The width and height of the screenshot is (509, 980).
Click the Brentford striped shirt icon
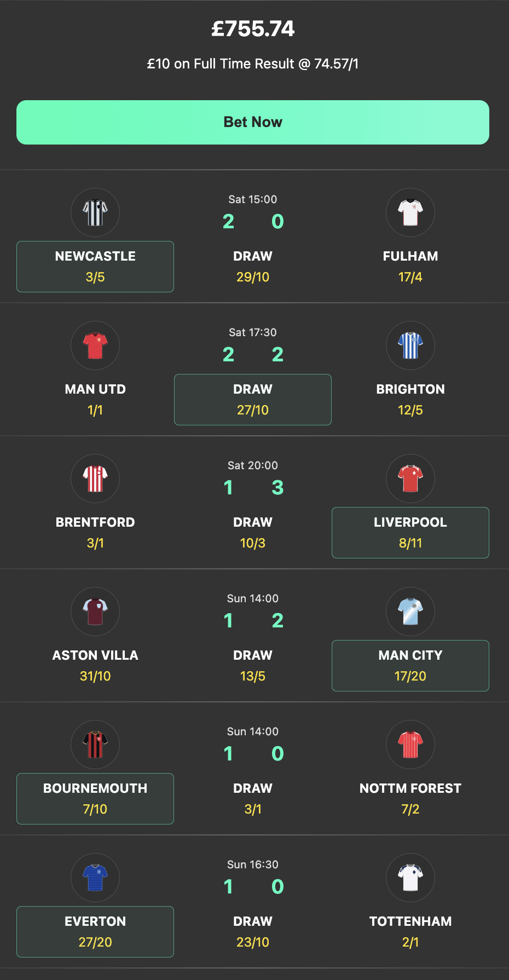pyautogui.click(x=95, y=479)
